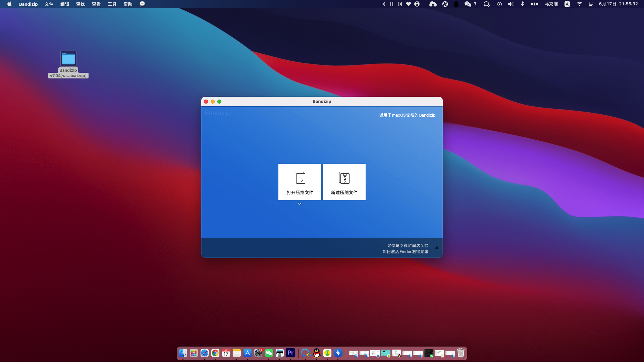Image resolution: width=644 pixels, height=362 pixels.
Task: Open the 适用于 macOS 论坛的 Bandizip link
Action: pyautogui.click(x=407, y=115)
